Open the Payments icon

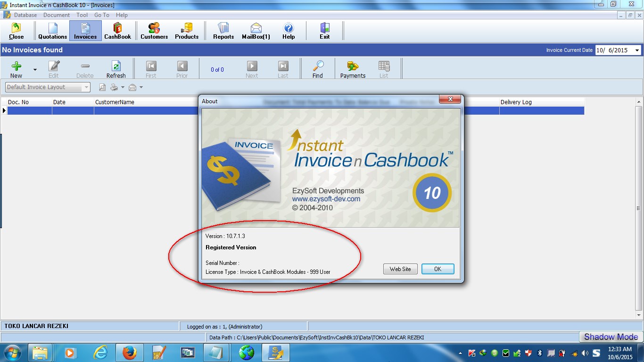click(x=353, y=69)
